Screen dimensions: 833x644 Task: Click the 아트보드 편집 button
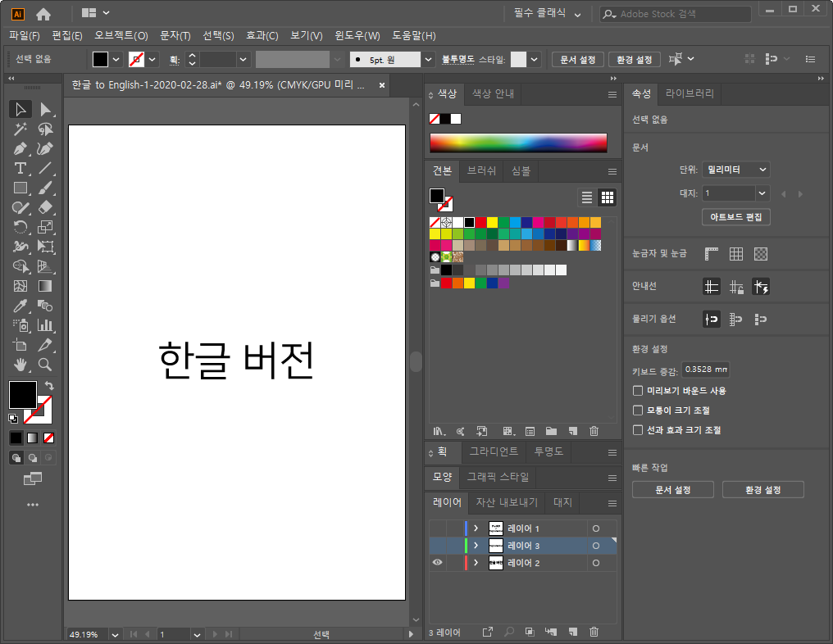735,217
